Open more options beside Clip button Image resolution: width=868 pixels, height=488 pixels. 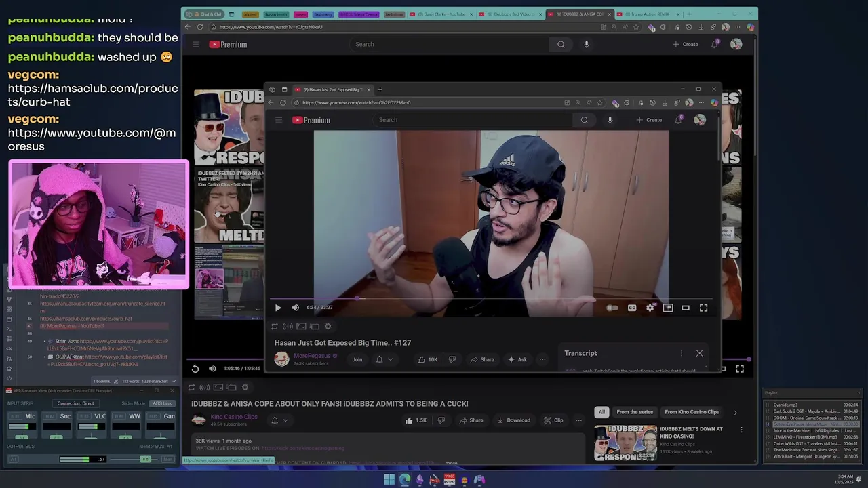(x=578, y=420)
